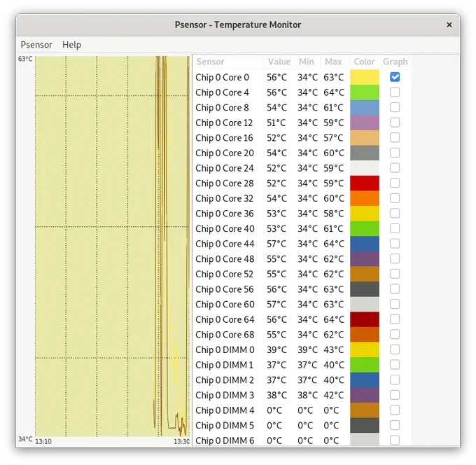This screenshot has width=476, height=465.
Task: Click the 57°C max of Core 16
Action: 334,138
